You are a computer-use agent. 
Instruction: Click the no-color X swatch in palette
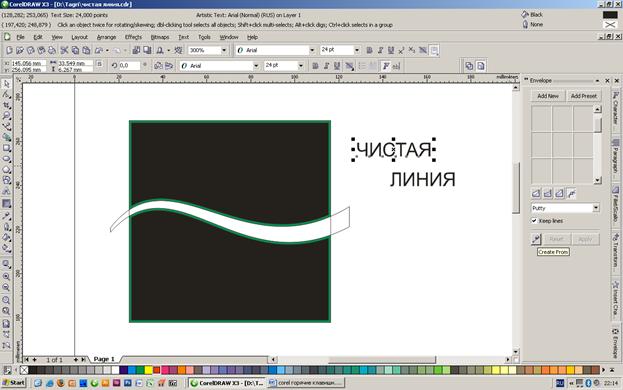[x=24, y=370]
